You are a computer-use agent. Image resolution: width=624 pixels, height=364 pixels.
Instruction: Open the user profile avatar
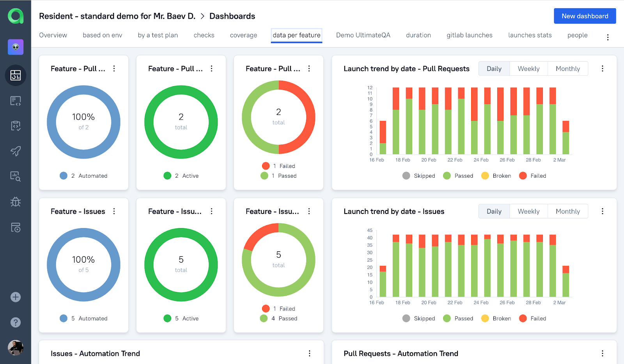coord(16,348)
